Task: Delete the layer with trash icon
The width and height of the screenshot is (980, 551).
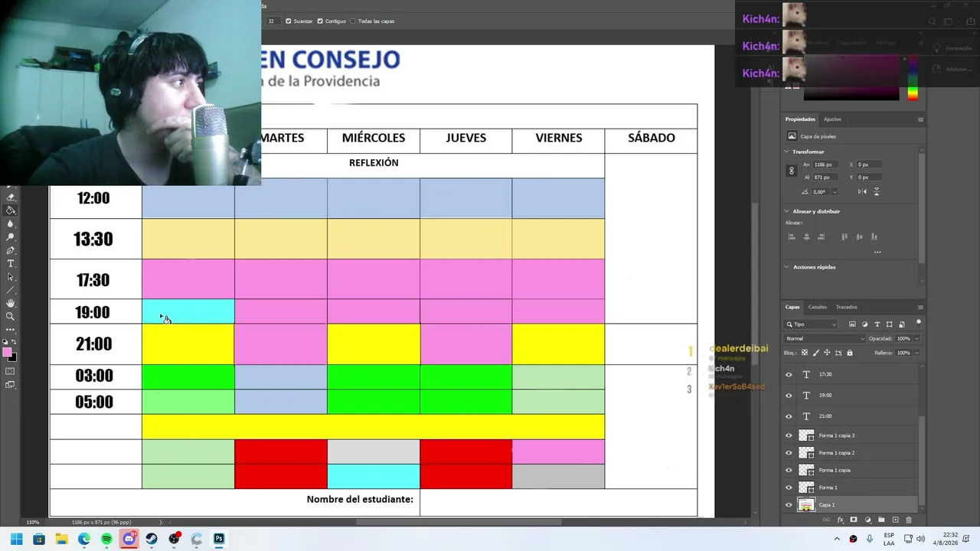Action: tap(909, 520)
